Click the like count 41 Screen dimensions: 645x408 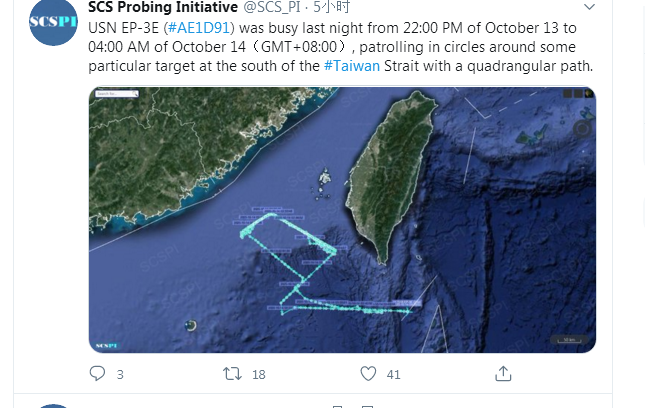click(393, 375)
